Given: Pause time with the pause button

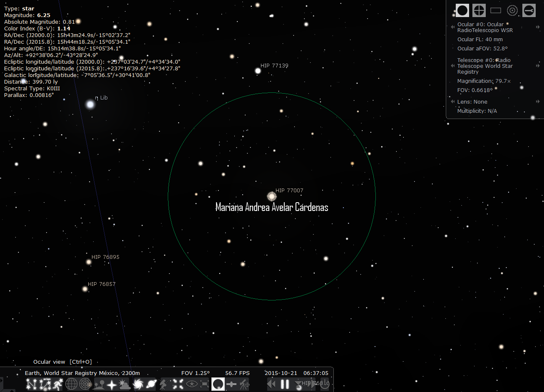Looking at the screenshot, I should pos(285,384).
